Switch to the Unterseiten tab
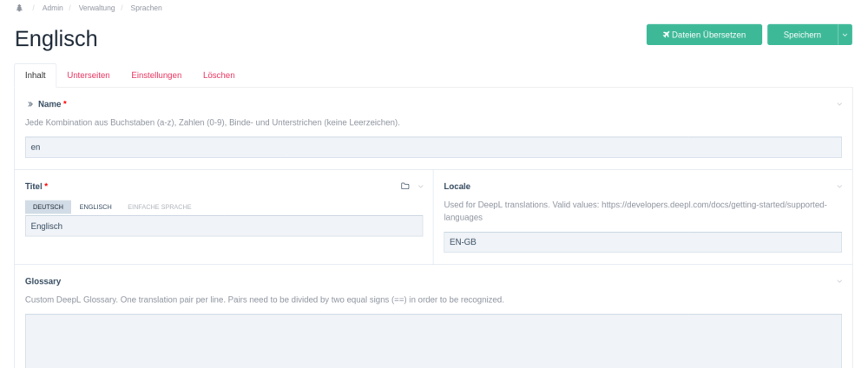This screenshot has width=868, height=368. tap(89, 76)
